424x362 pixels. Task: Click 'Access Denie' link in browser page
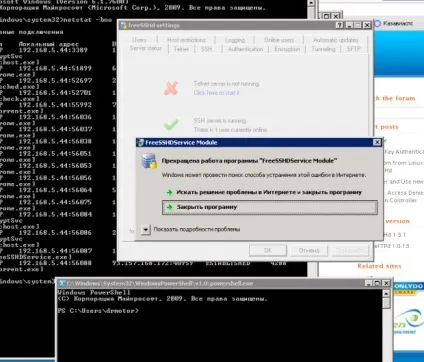click(405, 193)
